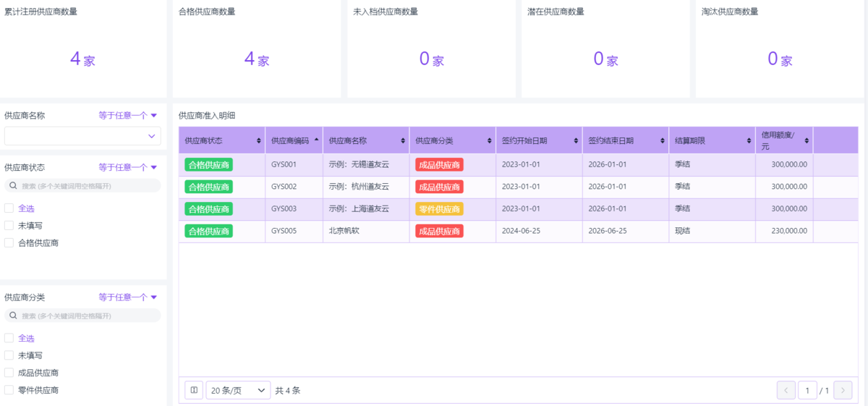Screen dimensions: 868x406
Task: Click 全选 link in 供应商状态 filter
Action: point(26,208)
